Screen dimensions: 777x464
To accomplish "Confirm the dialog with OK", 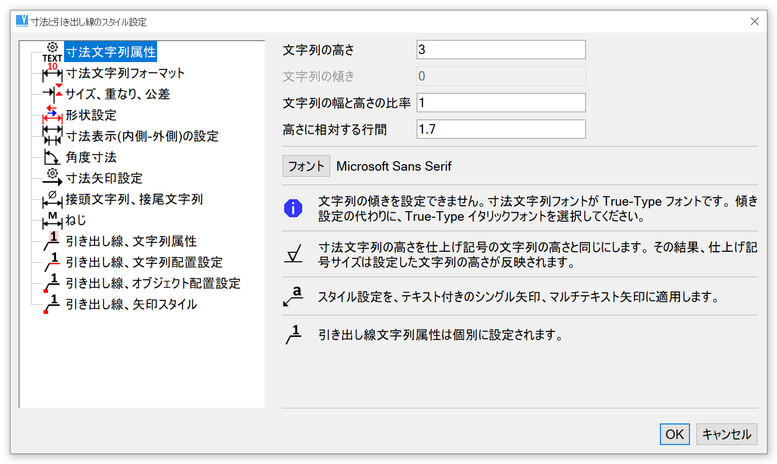I will tap(674, 434).
